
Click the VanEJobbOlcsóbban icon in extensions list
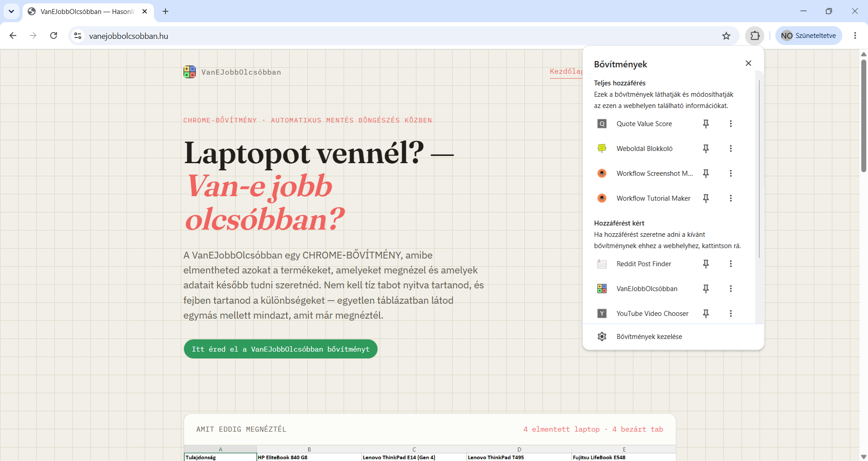pos(602,289)
